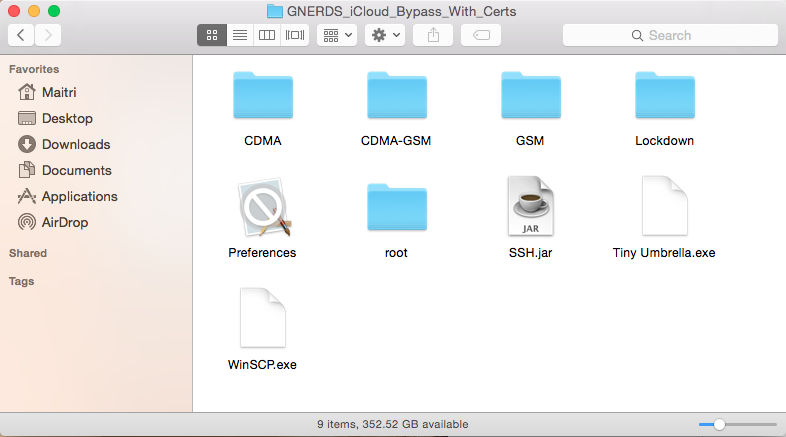The width and height of the screenshot is (786, 437).
Task: Click Shared sidebar section header
Action: 28,253
